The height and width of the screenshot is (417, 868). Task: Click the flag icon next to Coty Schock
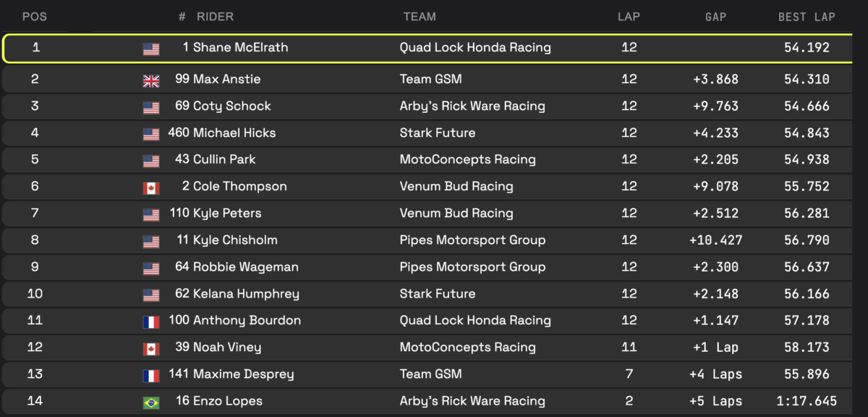pyautogui.click(x=151, y=108)
